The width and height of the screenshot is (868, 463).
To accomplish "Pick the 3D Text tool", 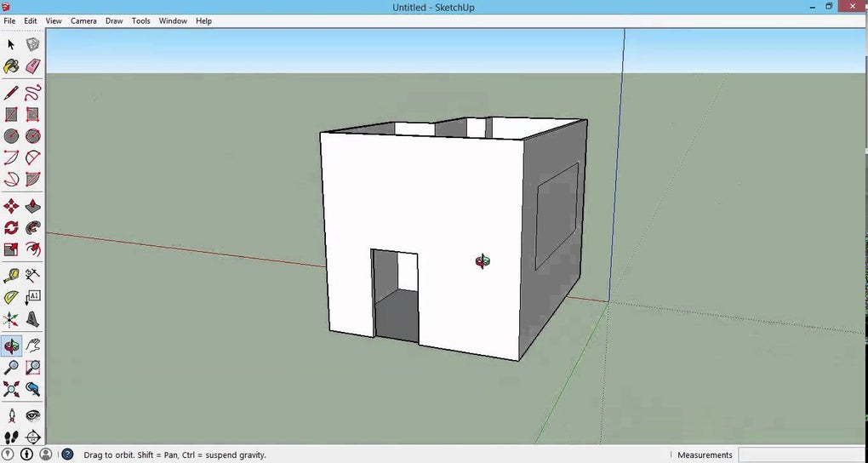I will [32, 319].
